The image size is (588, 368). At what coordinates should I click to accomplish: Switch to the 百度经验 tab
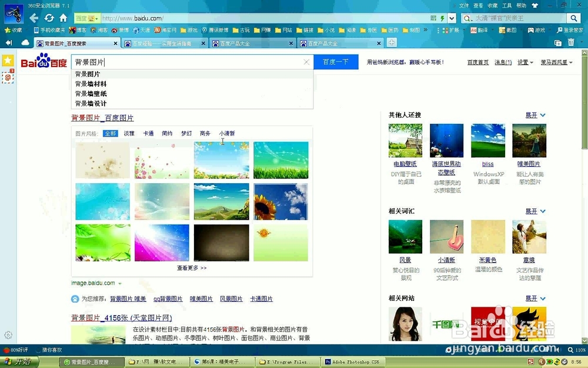click(x=165, y=43)
